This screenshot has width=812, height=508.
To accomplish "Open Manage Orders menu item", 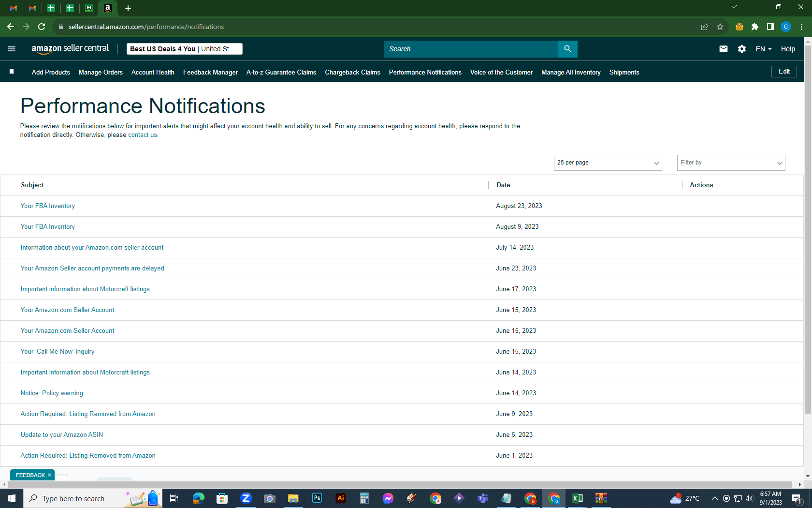I will pos(101,72).
